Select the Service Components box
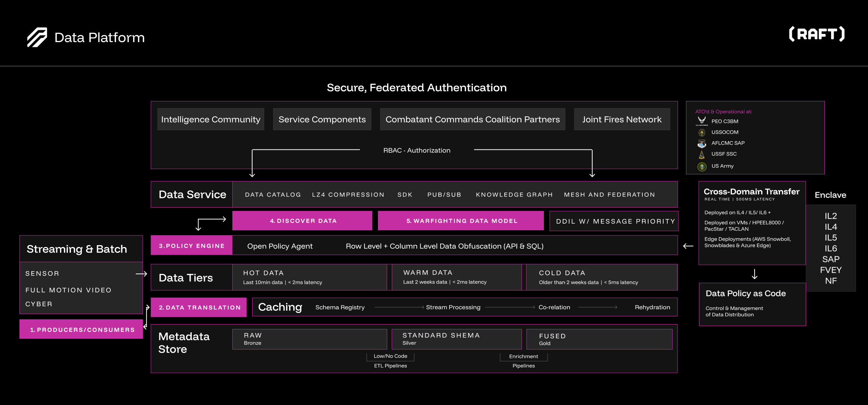Screen dimensions: 868x405 tap(322, 119)
